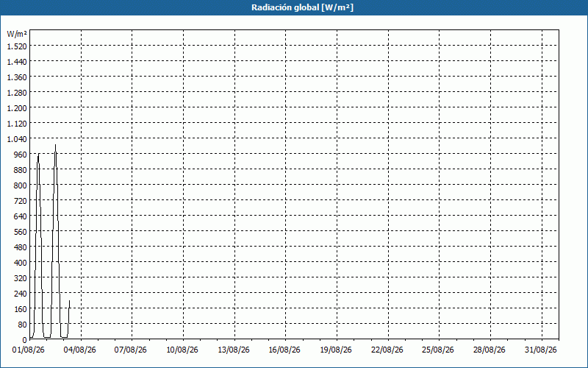Click the 800 y-axis value
The height and width of the screenshot is (368, 588).
coord(21,185)
